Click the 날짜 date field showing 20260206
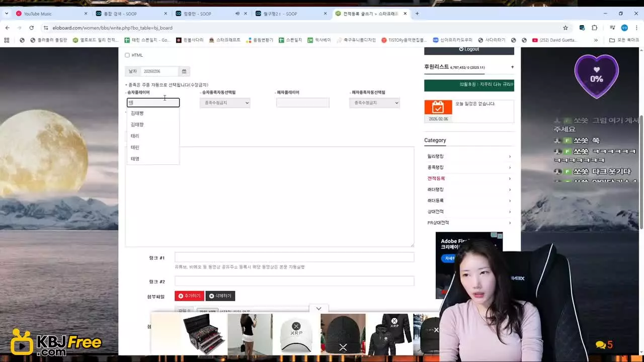 point(159,71)
